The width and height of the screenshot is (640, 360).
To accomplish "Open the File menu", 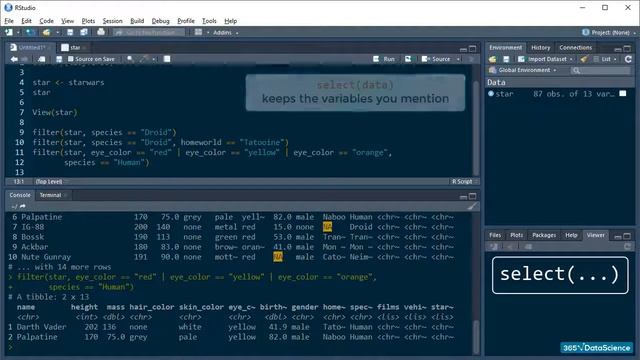I will [9, 21].
